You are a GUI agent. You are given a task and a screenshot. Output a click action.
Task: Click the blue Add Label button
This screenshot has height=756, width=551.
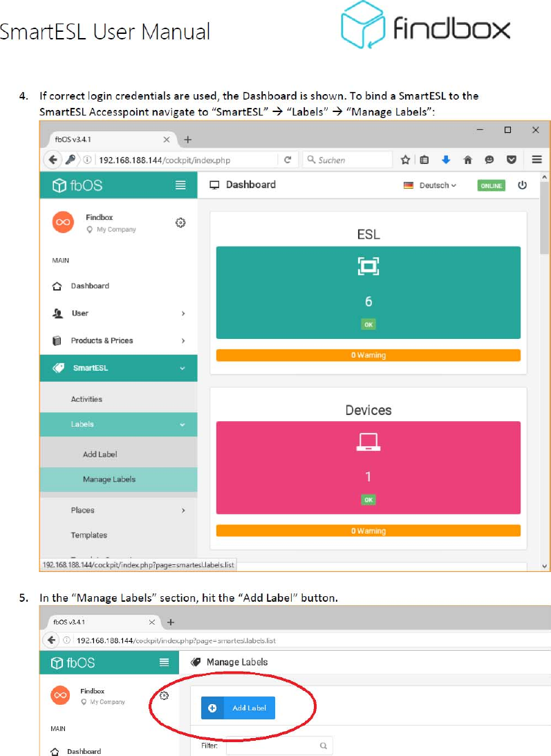(x=238, y=708)
